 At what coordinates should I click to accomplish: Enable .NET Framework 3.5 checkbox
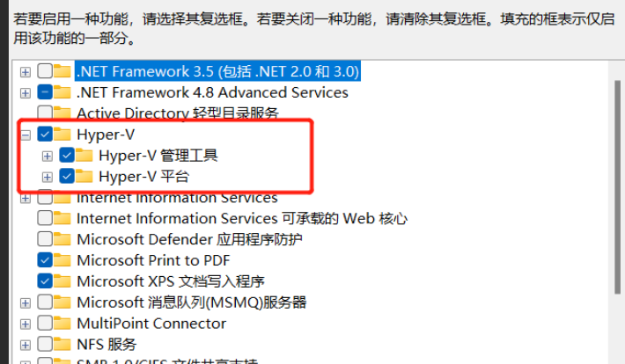click(x=45, y=71)
